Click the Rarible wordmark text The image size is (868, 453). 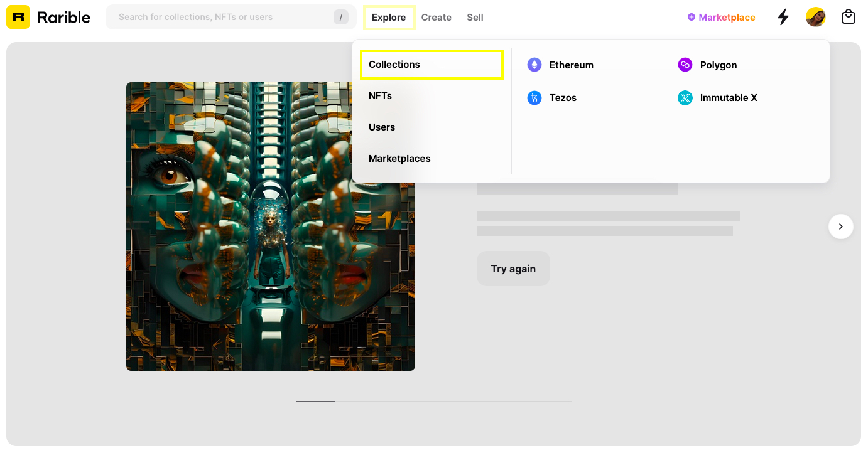[64, 18]
